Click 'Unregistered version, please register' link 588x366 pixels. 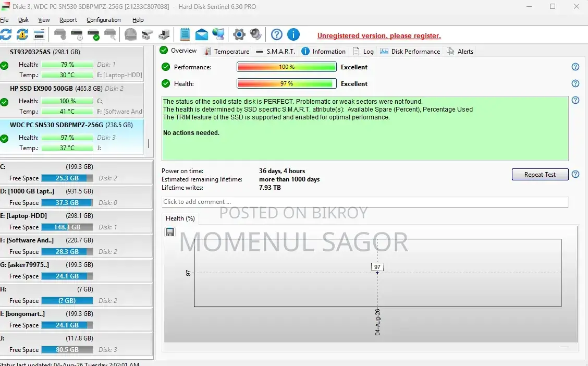(379, 35)
